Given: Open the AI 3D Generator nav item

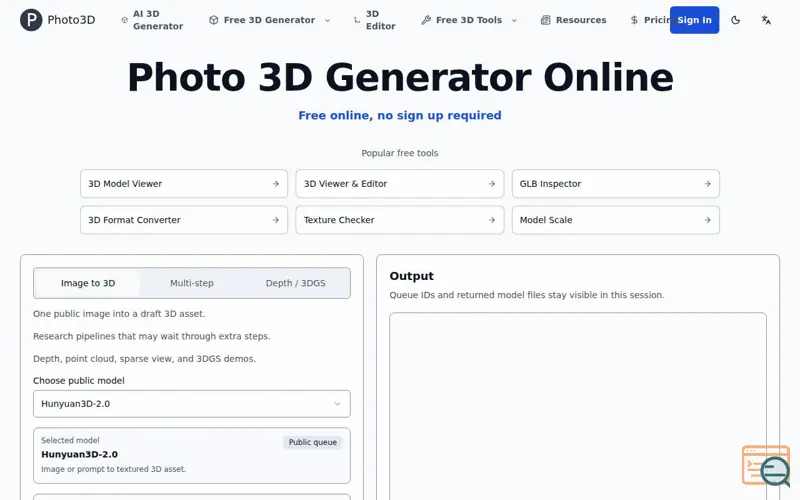Looking at the screenshot, I should tap(152, 20).
